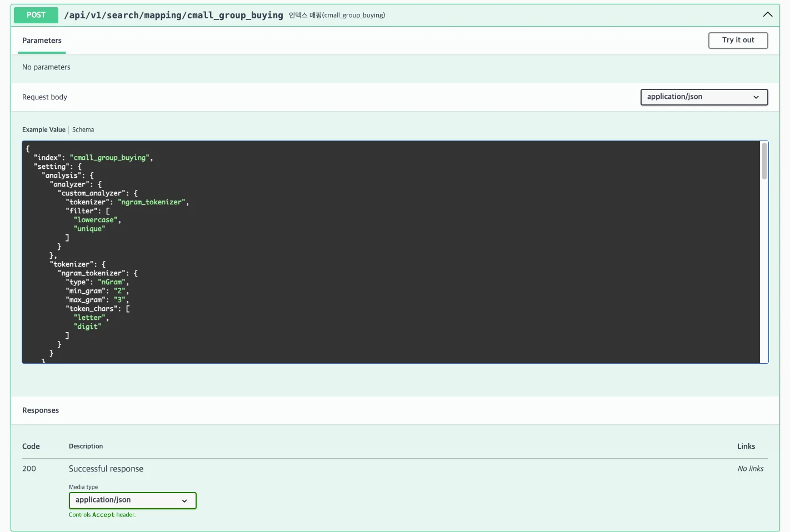Click the No links text
790x532 pixels.
coord(750,469)
